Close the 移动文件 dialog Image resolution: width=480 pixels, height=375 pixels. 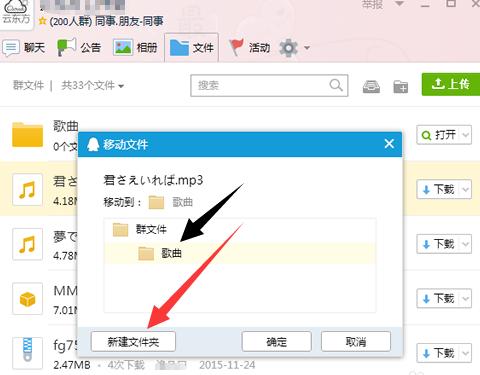(389, 144)
